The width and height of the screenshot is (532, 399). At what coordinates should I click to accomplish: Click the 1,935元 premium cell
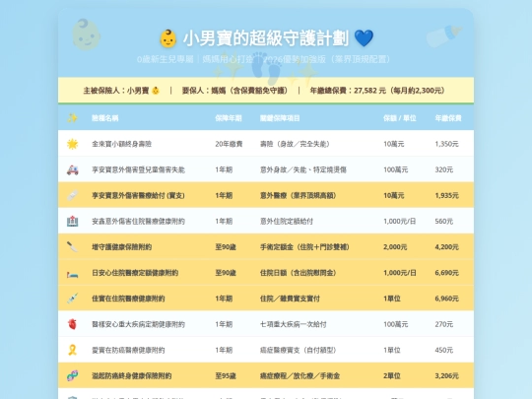pos(447,195)
